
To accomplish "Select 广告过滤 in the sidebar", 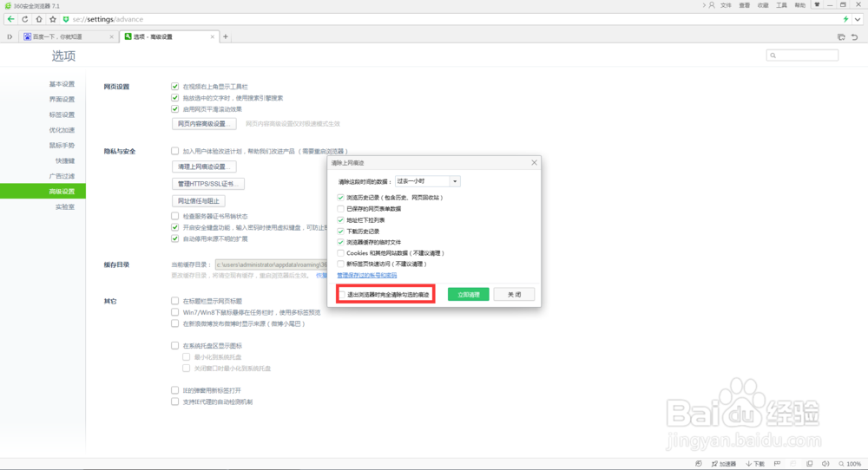I will click(62, 176).
